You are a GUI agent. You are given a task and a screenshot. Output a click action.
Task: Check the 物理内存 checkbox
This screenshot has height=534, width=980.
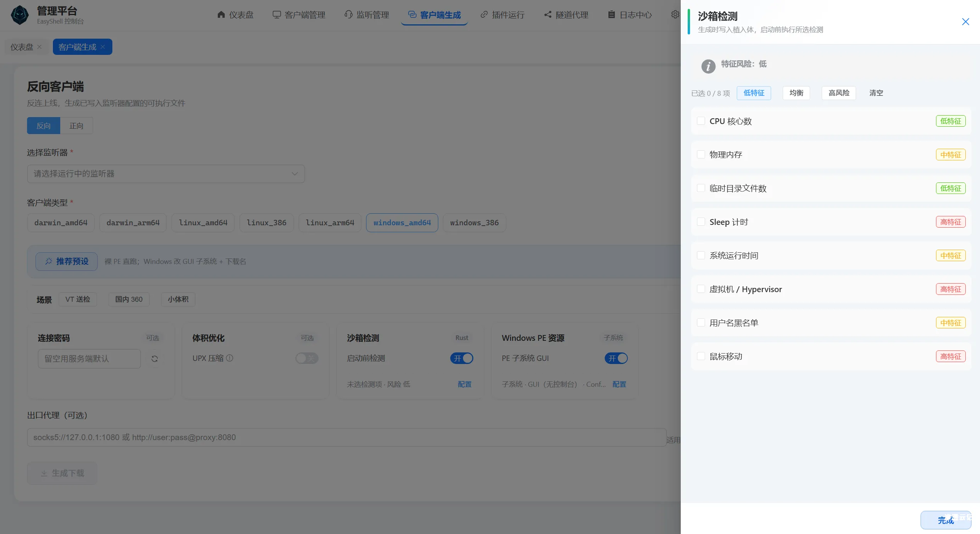[701, 155]
